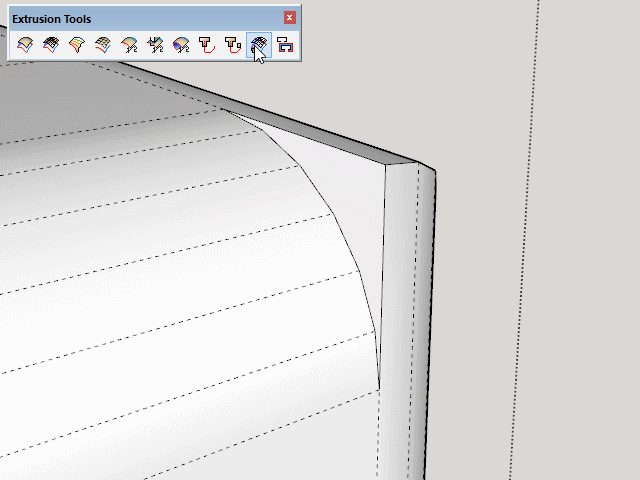Close the Extrusion Tools floating toolbar
Viewport: 640px width, 480px height.
(290, 18)
